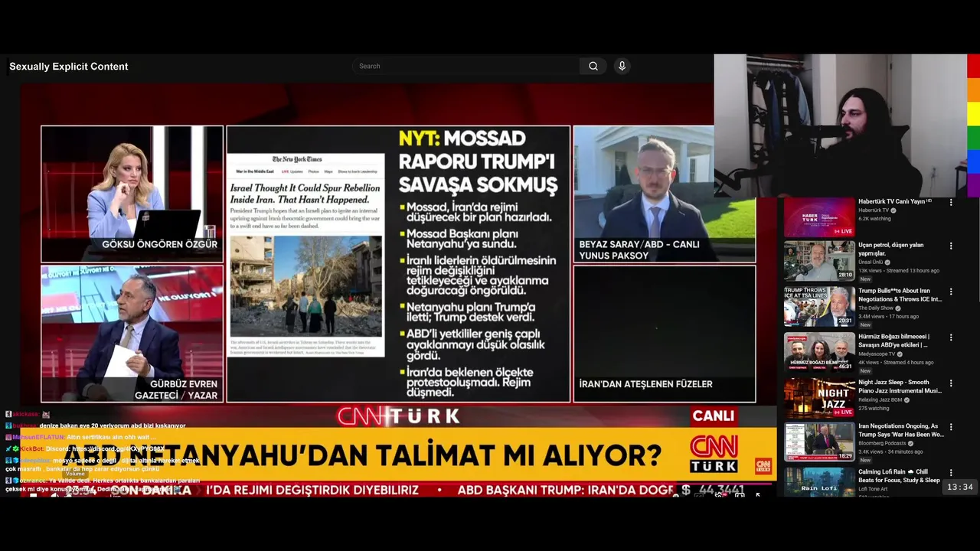The width and height of the screenshot is (980, 551).
Task: Open the Habertürk TV live thumbnail
Action: pyautogui.click(x=819, y=217)
